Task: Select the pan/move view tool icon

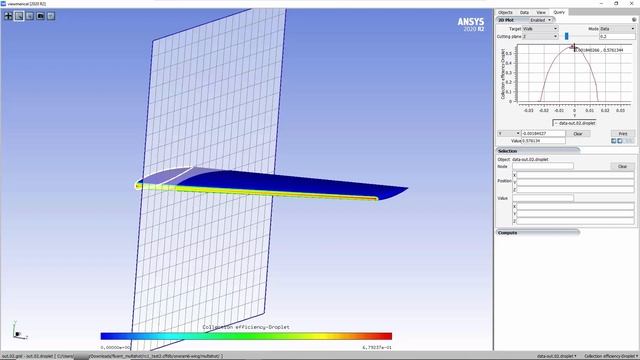Action: pyautogui.click(x=8, y=16)
